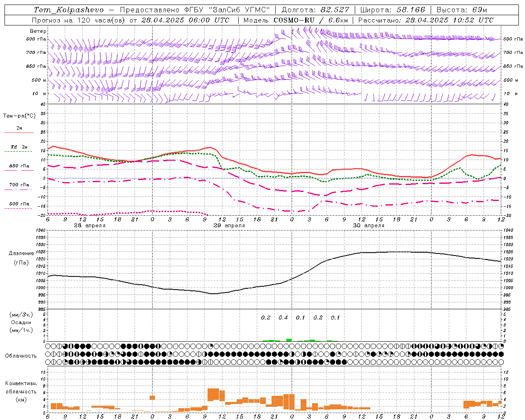525x420 pixels.
Task: Click the Широта: 58.166 value
Action: [393, 10]
